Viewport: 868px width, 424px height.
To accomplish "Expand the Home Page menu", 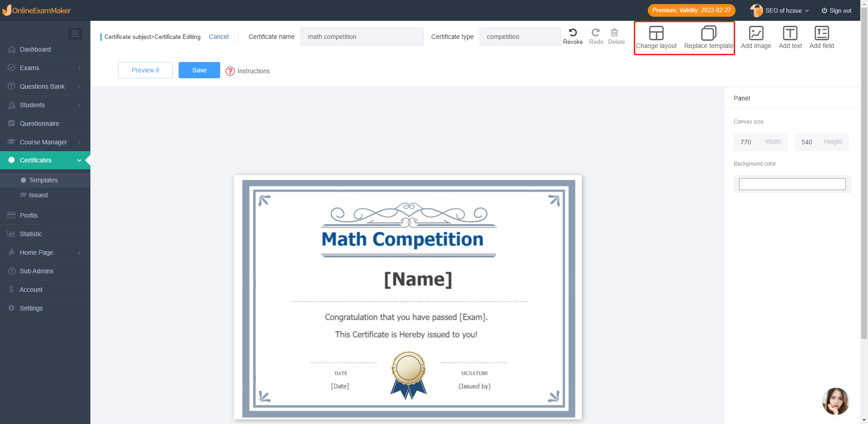I will coord(45,252).
